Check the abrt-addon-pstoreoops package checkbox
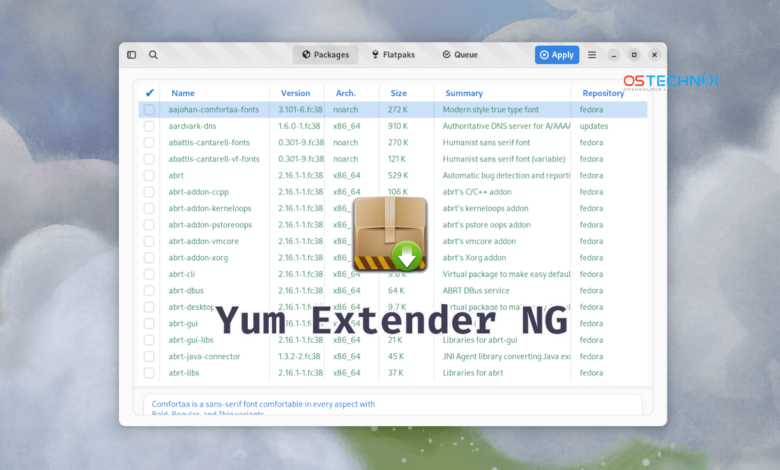Screen dimensions: 780x470 (x=149, y=224)
